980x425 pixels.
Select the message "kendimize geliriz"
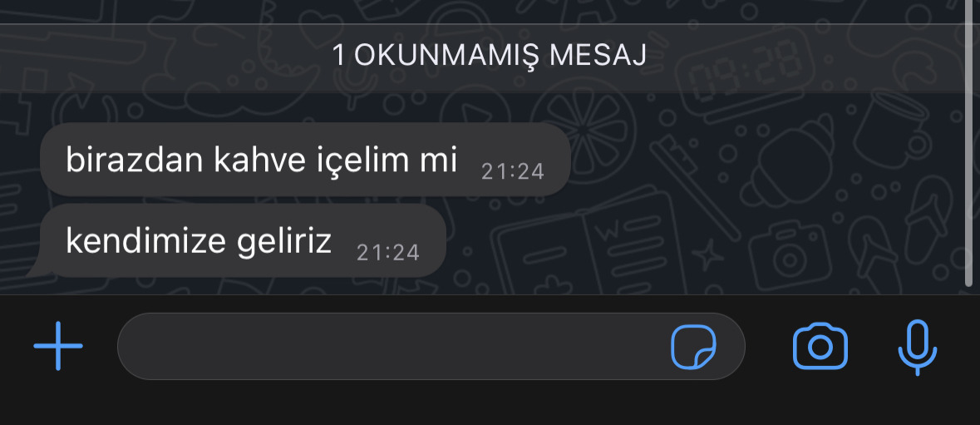(243, 240)
